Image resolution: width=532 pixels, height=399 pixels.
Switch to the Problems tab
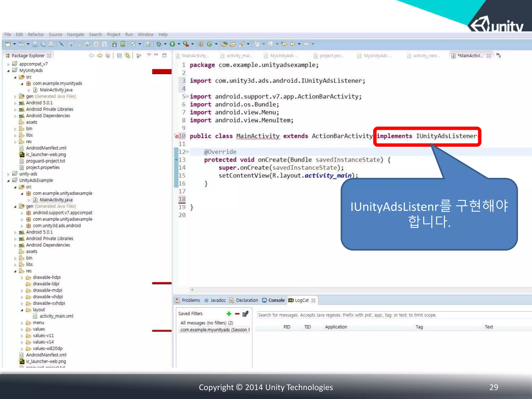click(x=188, y=300)
